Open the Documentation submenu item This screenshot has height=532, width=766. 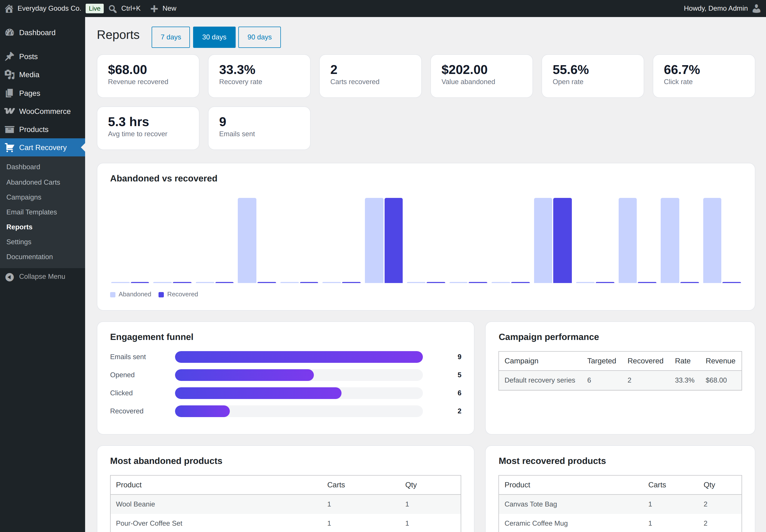pyautogui.click(x=30, y=257)
